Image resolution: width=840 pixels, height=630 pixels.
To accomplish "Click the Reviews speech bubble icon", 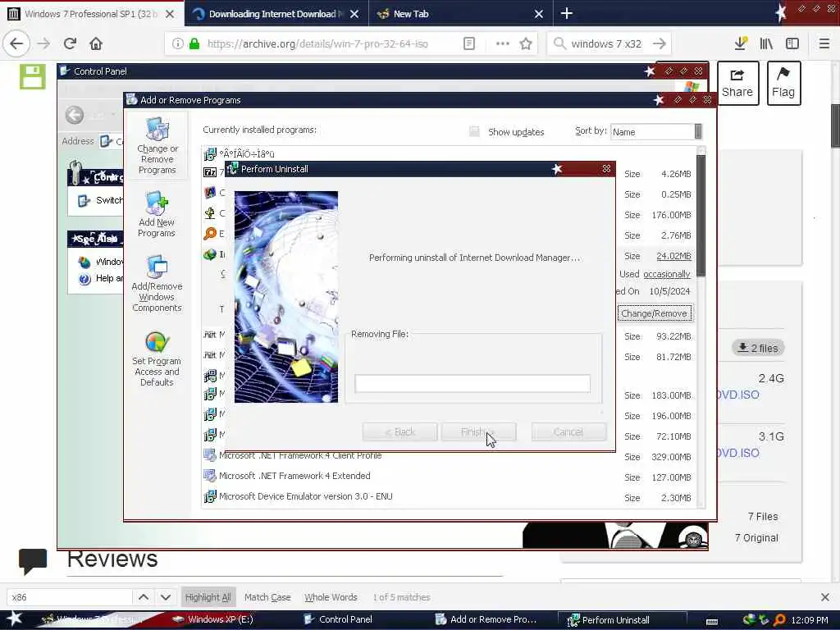I will (x=33, y=561).
